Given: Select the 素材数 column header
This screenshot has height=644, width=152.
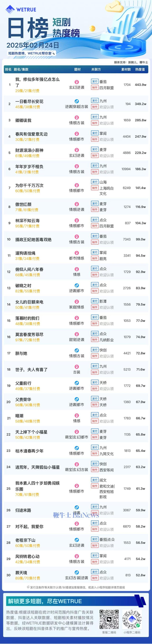Looking at the screenshot, I should (126, 69).
